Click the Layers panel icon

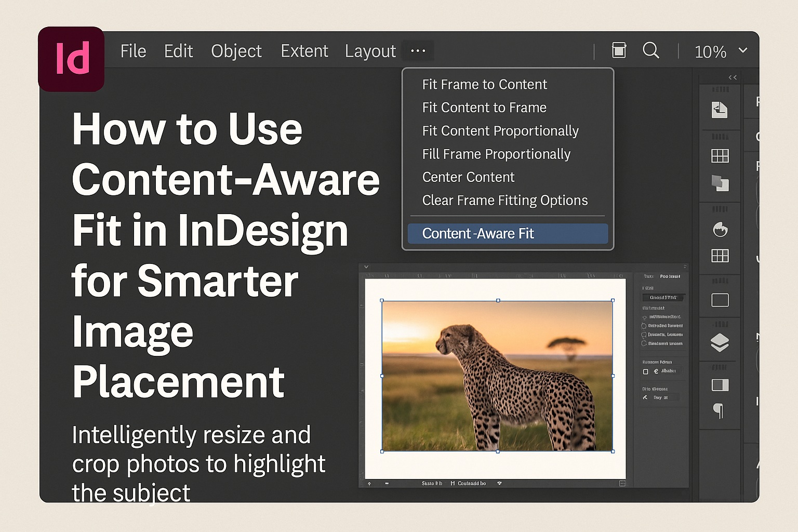720,343
